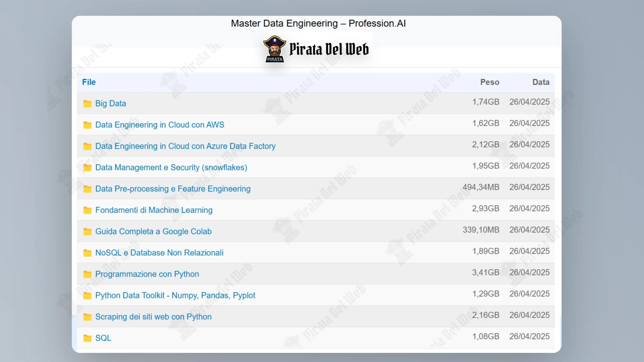Sort by the File column header

click(89, 82)
